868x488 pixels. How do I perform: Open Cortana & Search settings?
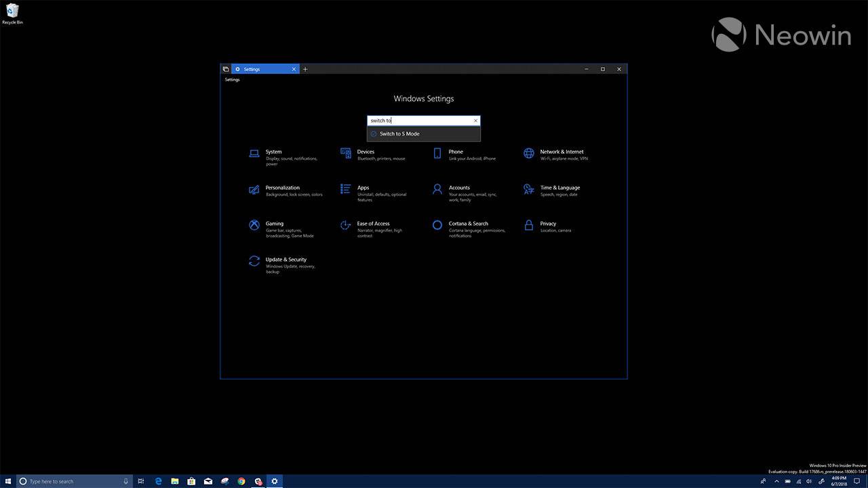[469, 230]
